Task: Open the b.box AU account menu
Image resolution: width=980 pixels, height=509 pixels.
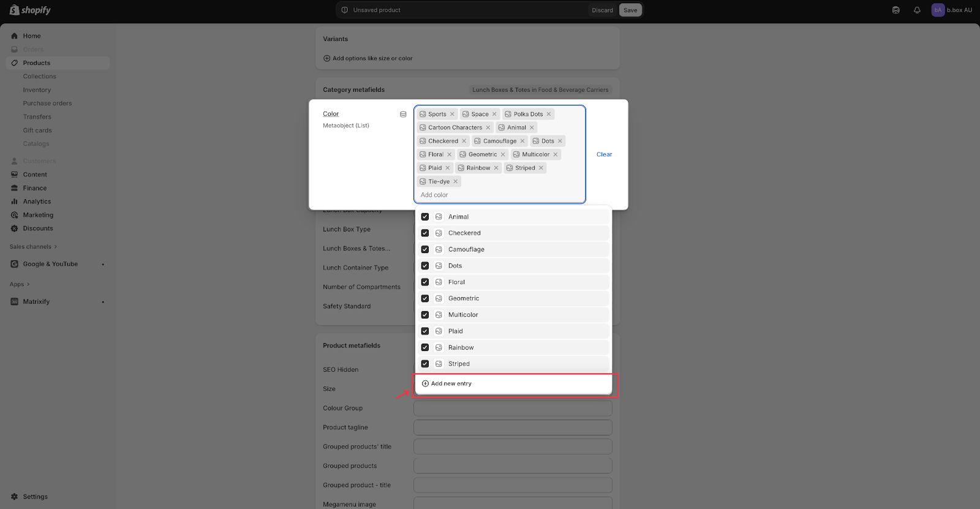Action: [x=951, y=10]
